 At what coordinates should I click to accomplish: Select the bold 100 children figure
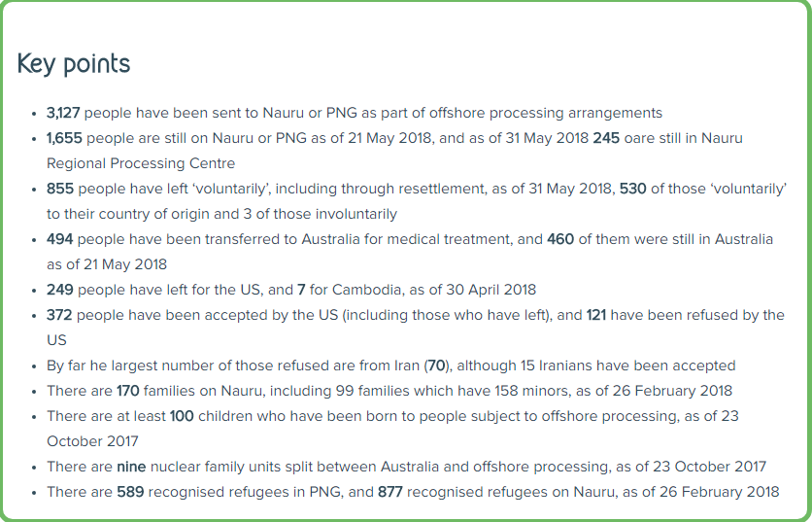point(183,416)
